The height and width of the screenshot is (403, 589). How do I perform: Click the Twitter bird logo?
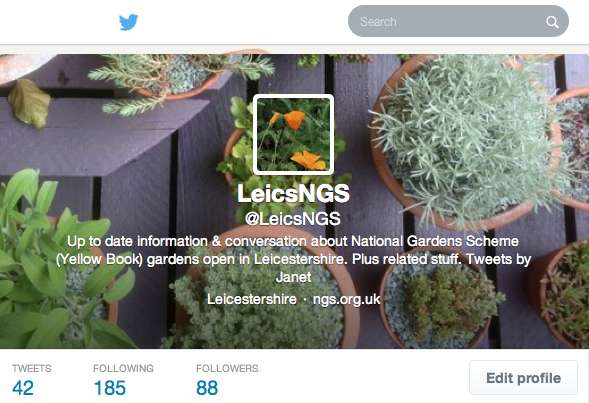[128, 22]
